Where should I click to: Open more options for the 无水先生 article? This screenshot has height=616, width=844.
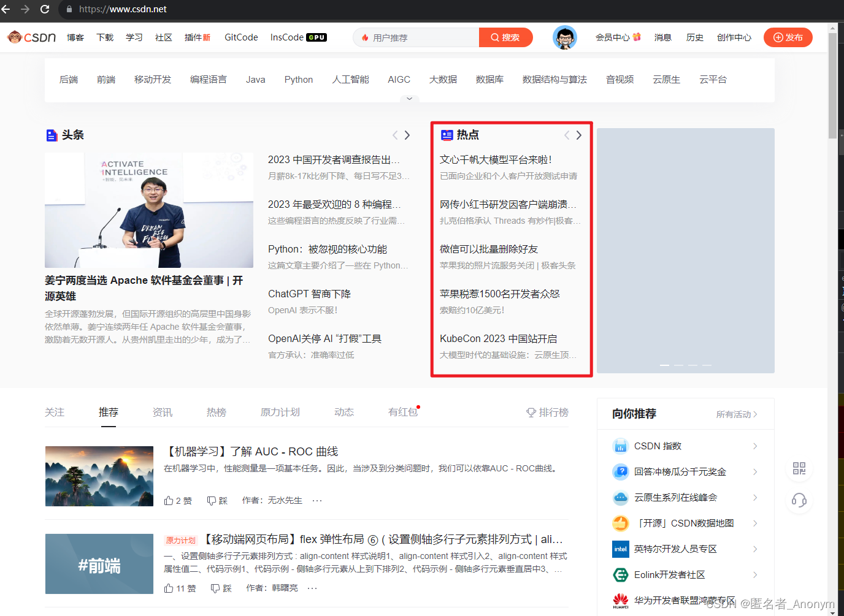coord(317,501)
